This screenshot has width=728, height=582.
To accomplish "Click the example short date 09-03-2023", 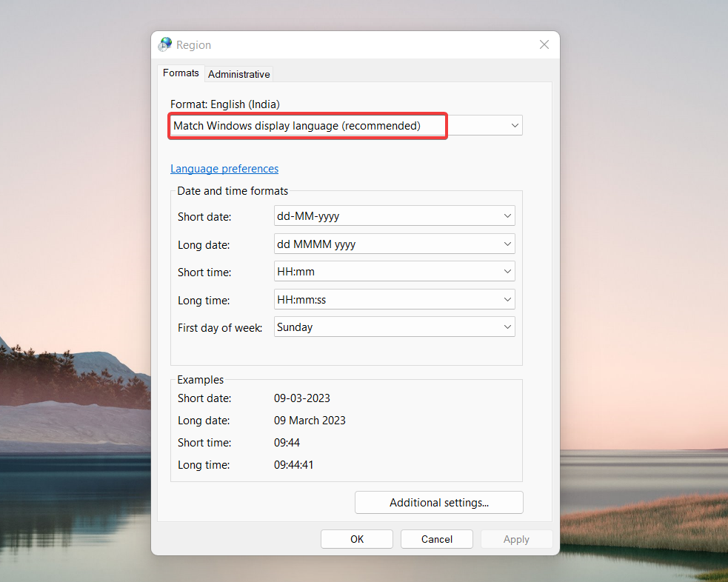I will pos(301,398).
